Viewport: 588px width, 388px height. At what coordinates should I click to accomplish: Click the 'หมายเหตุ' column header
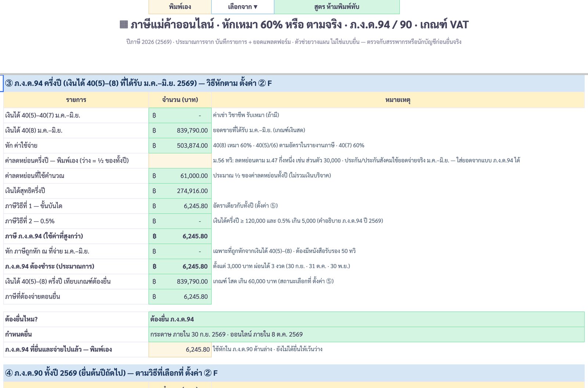click(x=398, y=100)
